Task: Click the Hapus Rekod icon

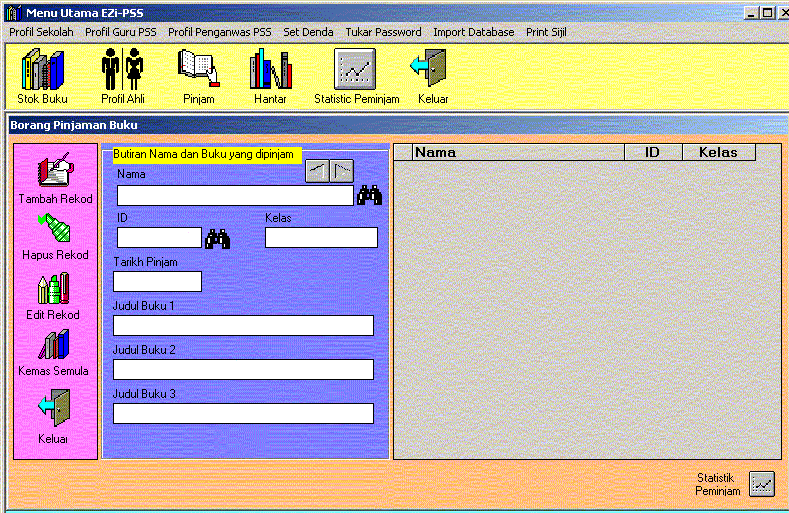Action: [x=55, y=229]
